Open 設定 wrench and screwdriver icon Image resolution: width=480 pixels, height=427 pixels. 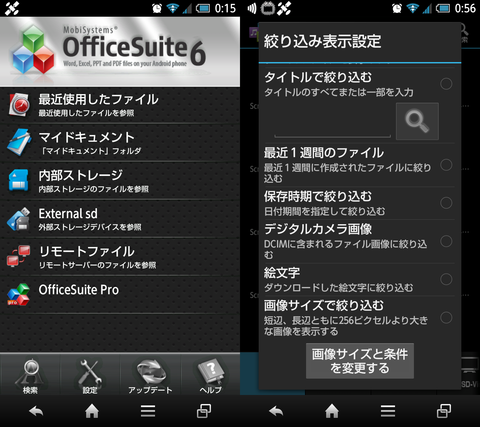pyautogui.click(x=90, y=375)
